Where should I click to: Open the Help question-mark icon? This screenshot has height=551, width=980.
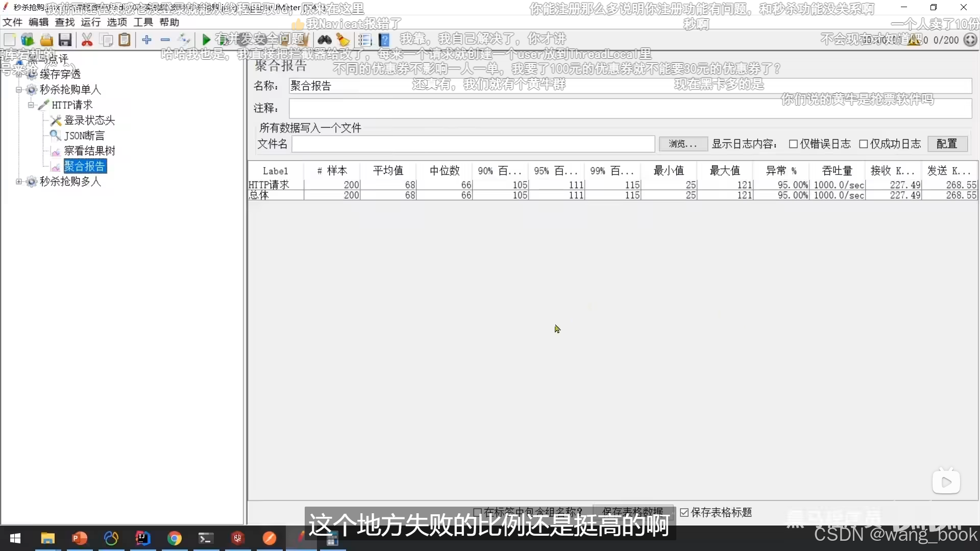click(x=384, y=40)
